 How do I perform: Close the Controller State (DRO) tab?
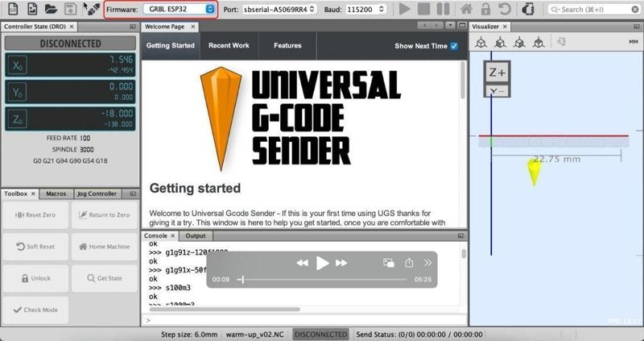point(72,27)
